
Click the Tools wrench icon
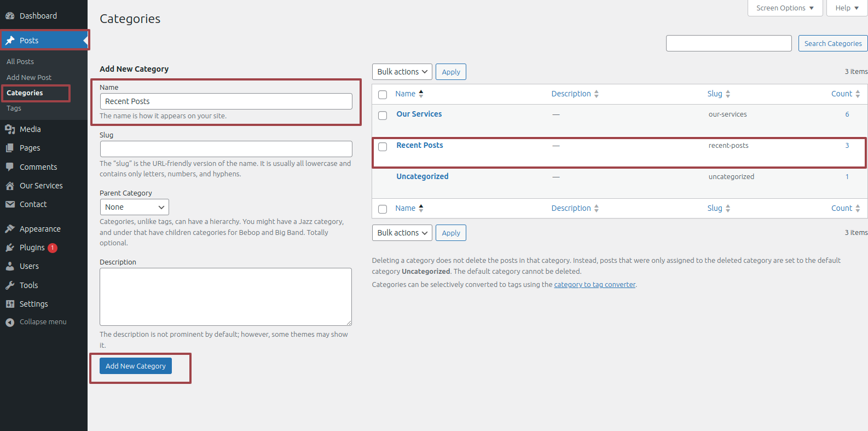tap(10, 285)
